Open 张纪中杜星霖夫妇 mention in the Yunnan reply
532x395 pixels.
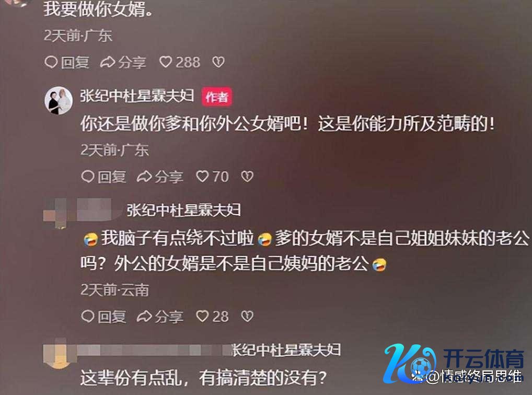click(x=183, y=211)
